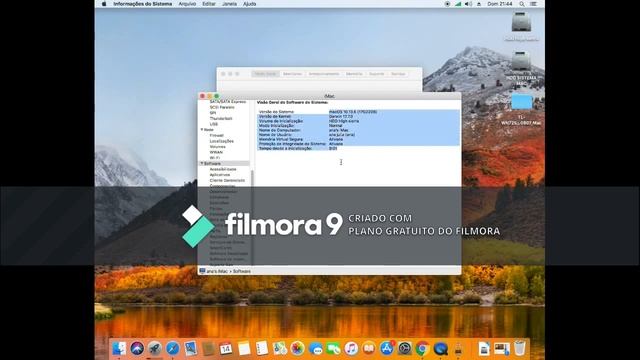The image size is (640, 360).
Task: Select Aplicativos under Software
Action: pos(220,175)
